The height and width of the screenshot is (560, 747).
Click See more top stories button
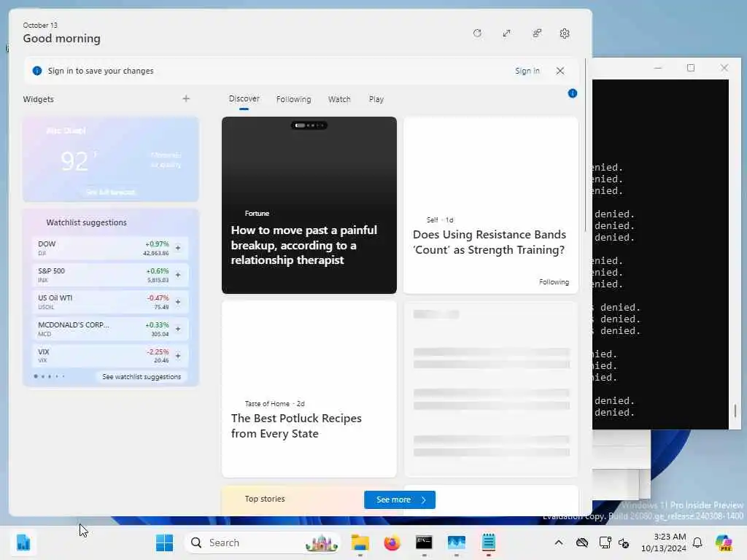click(400, 499)
